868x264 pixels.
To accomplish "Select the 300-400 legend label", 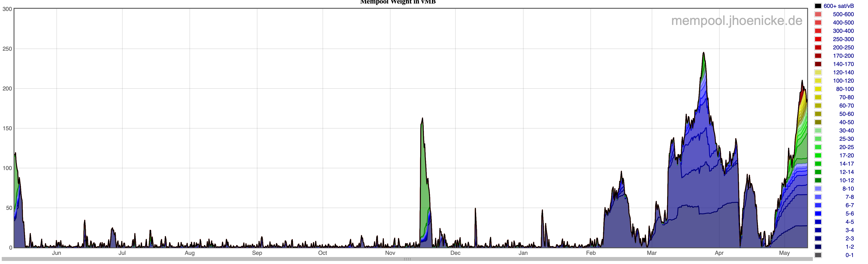I will pyautogui.click(x=843, y=31).
